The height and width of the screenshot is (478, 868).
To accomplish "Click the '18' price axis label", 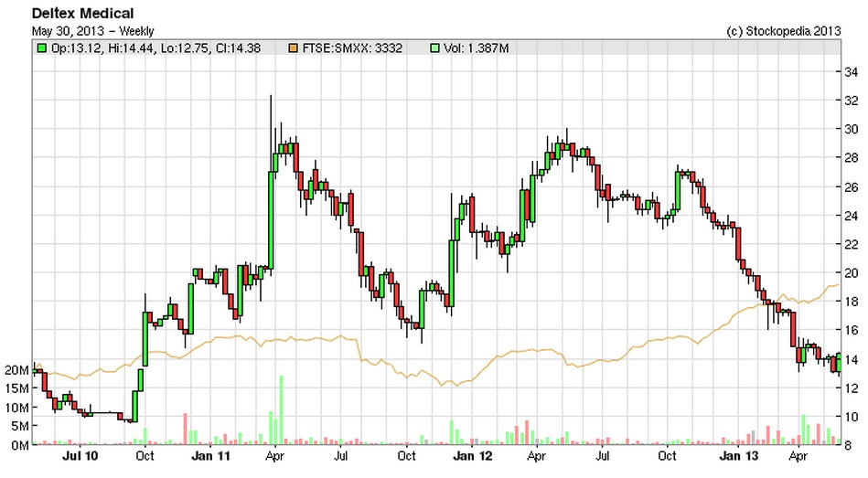I will 851,302.
